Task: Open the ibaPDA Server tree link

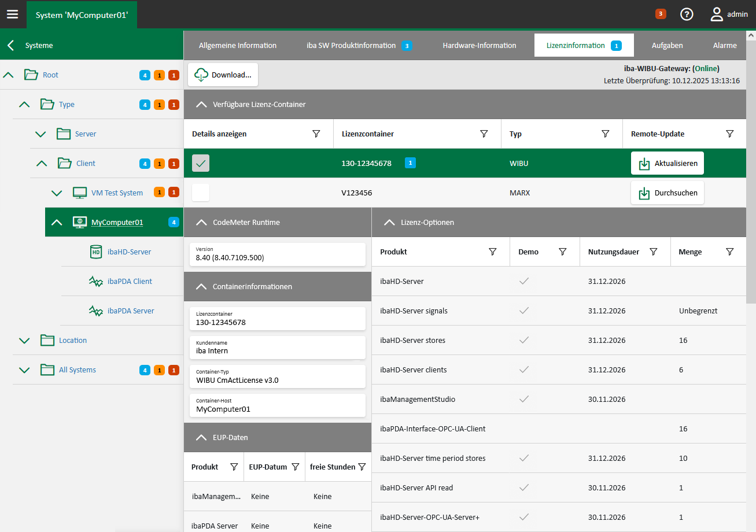Action: coord(131,311)
